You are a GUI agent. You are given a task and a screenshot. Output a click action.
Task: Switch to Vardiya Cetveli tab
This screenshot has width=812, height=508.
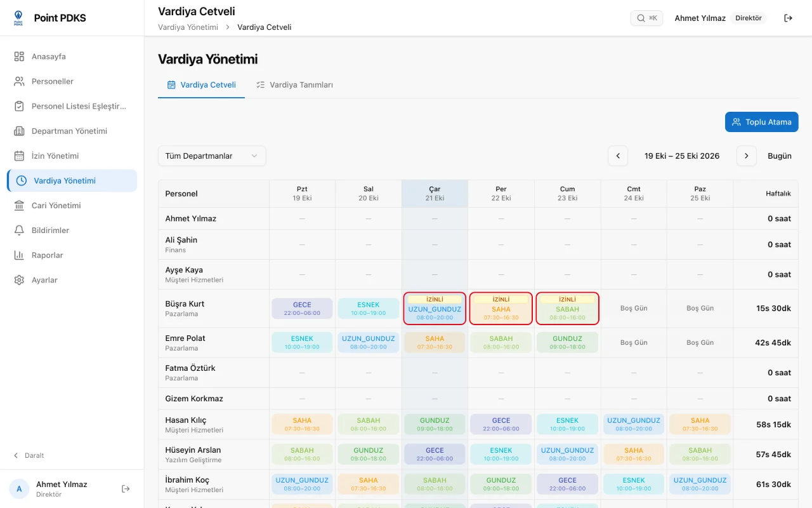201,84
